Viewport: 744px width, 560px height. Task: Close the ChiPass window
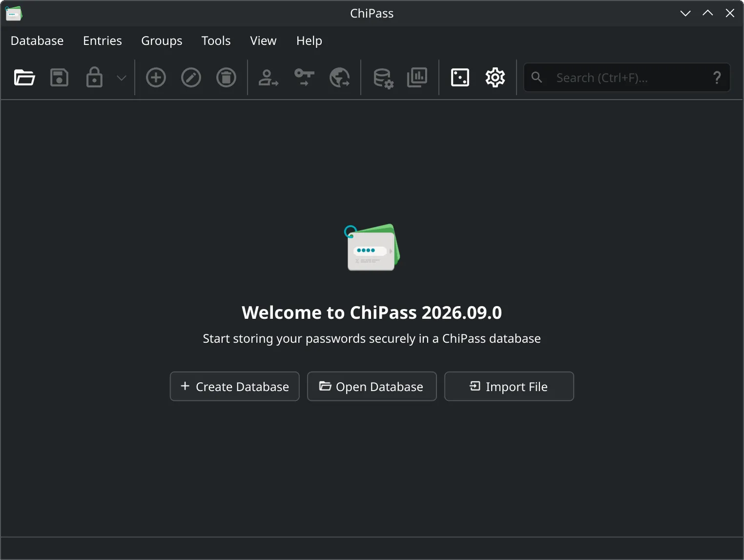pyautogui.click(x=730, y=13)
